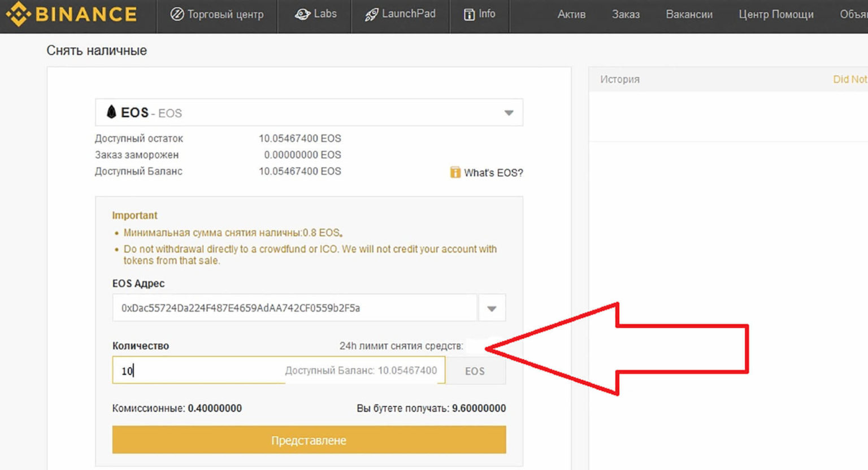Open Центр Помощи page

776,14
